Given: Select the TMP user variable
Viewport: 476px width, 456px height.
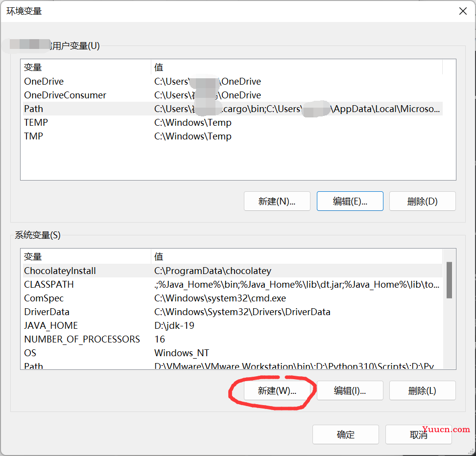Looking at the screenshot, I should [x=233, y=136].
